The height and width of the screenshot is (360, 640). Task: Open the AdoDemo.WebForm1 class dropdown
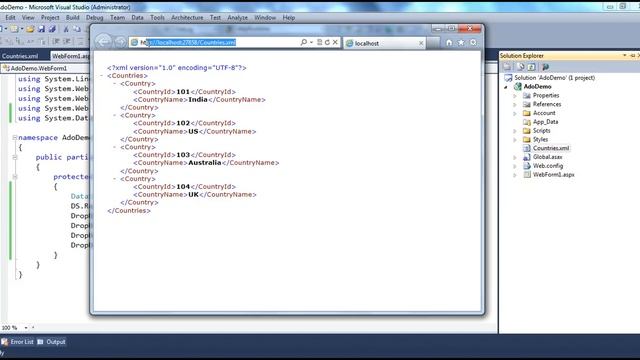(x=45, y=68)
